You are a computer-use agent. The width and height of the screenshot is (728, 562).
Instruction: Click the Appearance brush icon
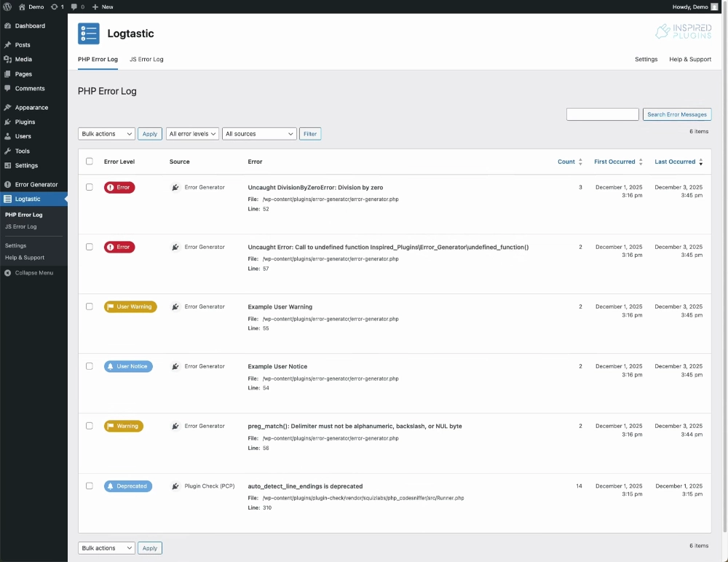[7, 107]
